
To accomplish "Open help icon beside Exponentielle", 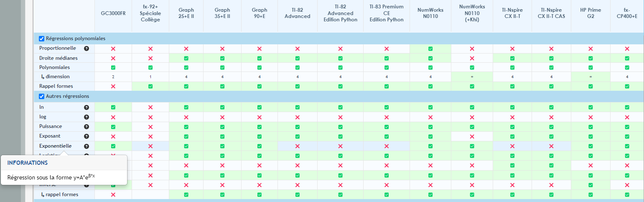I will [x=87, y=146].
